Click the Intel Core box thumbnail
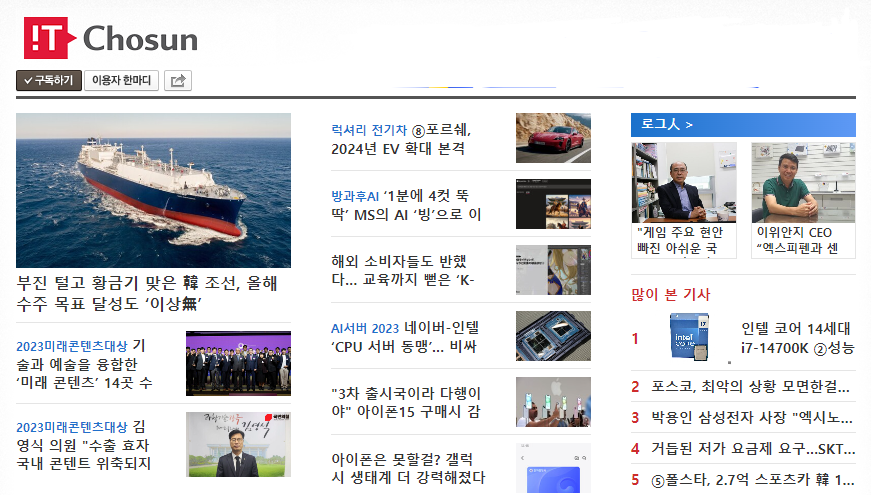 pyautogui.click(x=689, y=337)
